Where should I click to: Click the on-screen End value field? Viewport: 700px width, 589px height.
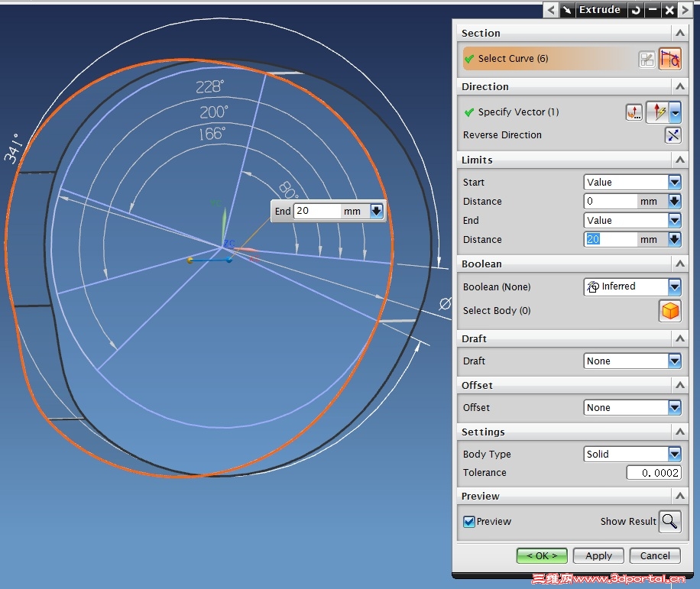tap(316, 211)
